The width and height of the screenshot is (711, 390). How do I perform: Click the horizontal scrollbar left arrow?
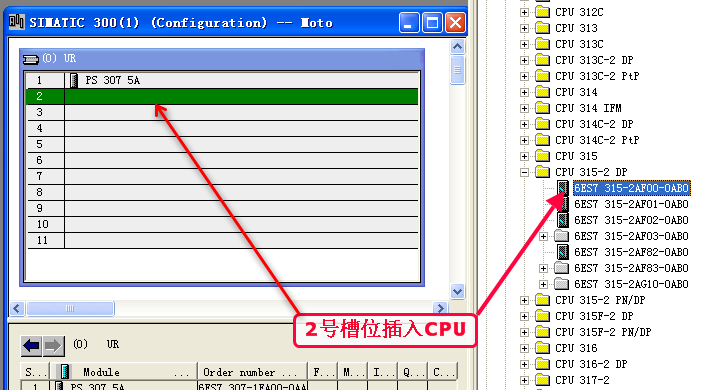point(17,309)
